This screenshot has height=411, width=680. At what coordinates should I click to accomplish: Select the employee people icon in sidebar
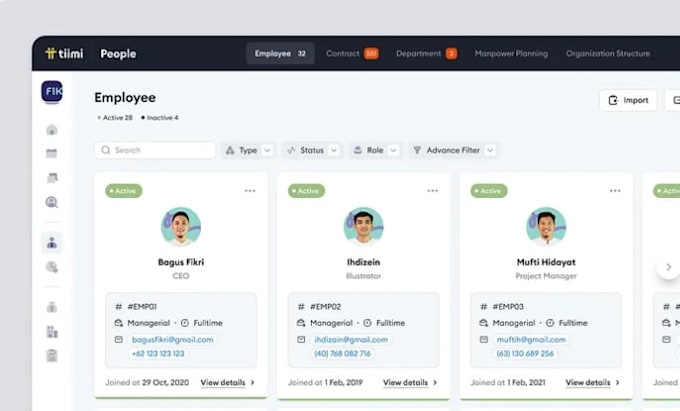point(52,242)
